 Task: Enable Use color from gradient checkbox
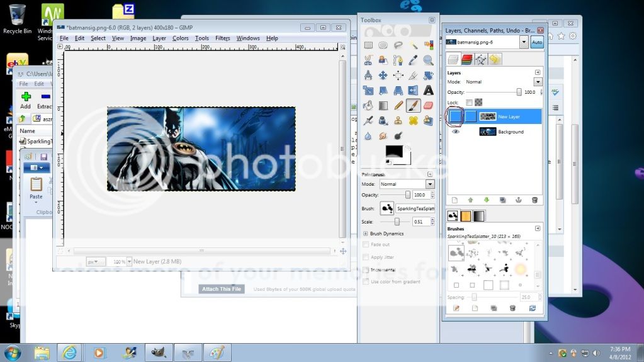click(366, 282)
